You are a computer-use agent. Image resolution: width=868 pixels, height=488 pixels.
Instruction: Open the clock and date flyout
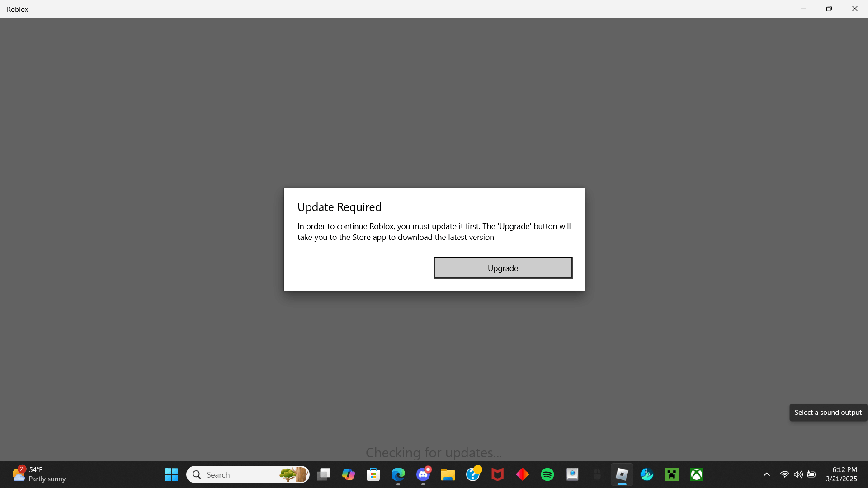point(841,474)
